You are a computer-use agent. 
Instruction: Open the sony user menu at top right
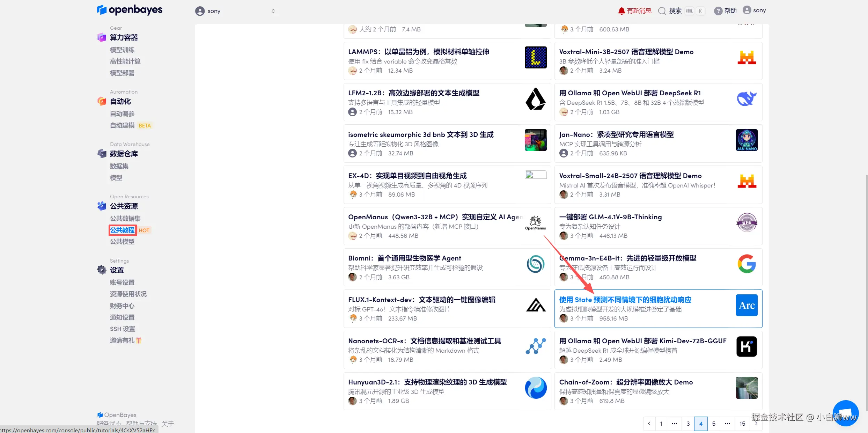pyautogui.click(x=754, y=10)
